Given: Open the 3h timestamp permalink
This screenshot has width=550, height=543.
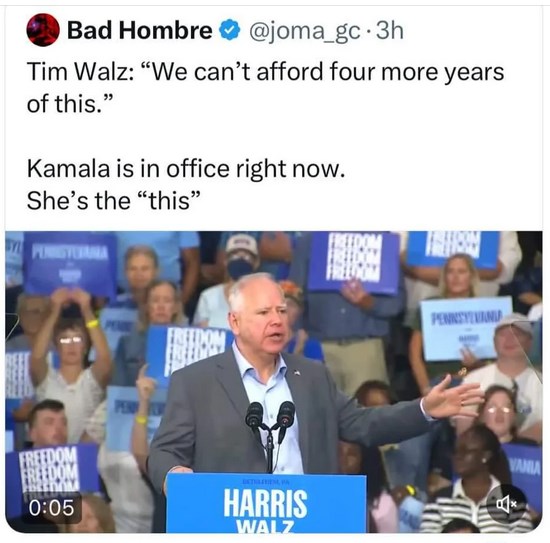Looking at the screenshot, I should (x=390, y=31).
